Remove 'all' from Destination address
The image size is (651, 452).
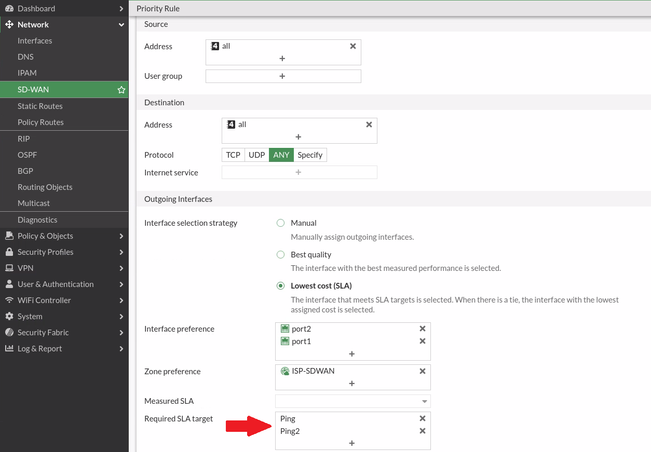point(369,125)
